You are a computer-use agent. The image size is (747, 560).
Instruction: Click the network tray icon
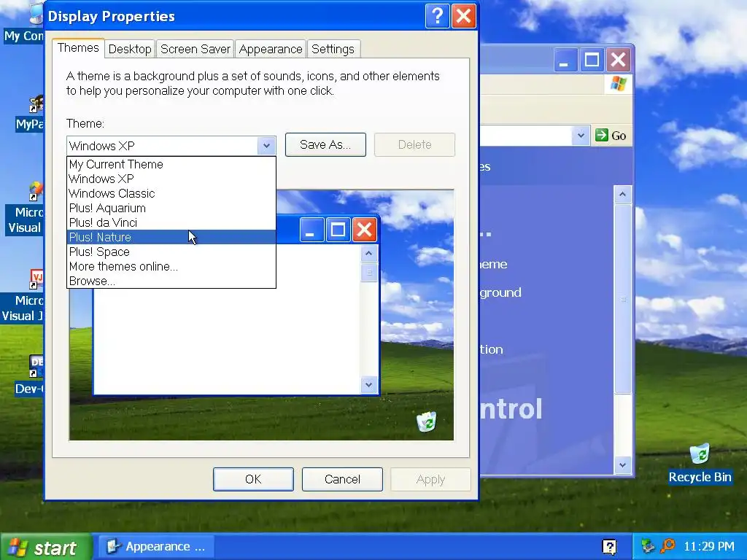point(648,545)
